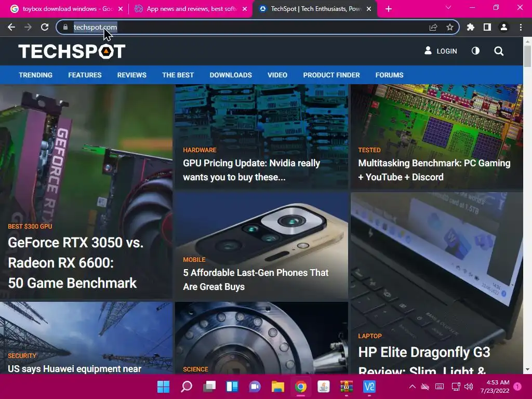Screen dimensions: 532x399
Task: Switch to App news and reviews tab
Action: (190, 9)
